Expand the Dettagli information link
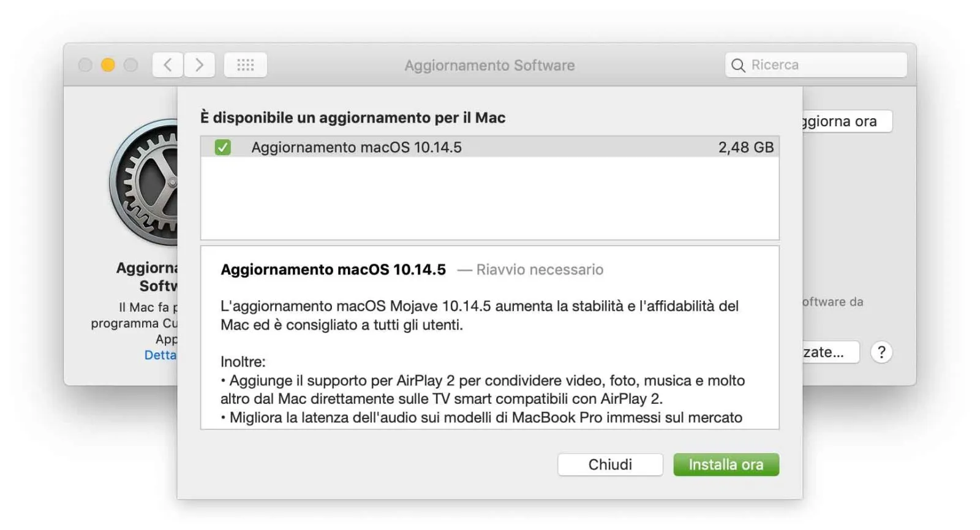The height and width of the screenshot is (530, 980). click(x=162, y=355)
